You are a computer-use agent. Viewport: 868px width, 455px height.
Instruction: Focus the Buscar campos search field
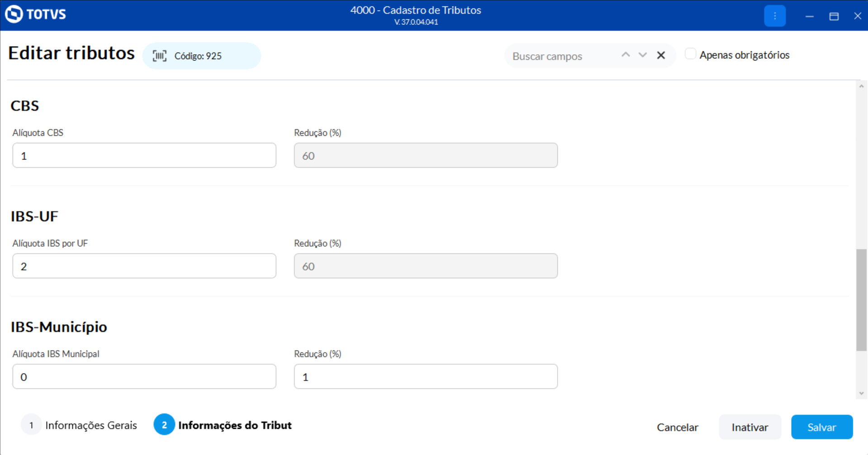[x=562, y=56]
